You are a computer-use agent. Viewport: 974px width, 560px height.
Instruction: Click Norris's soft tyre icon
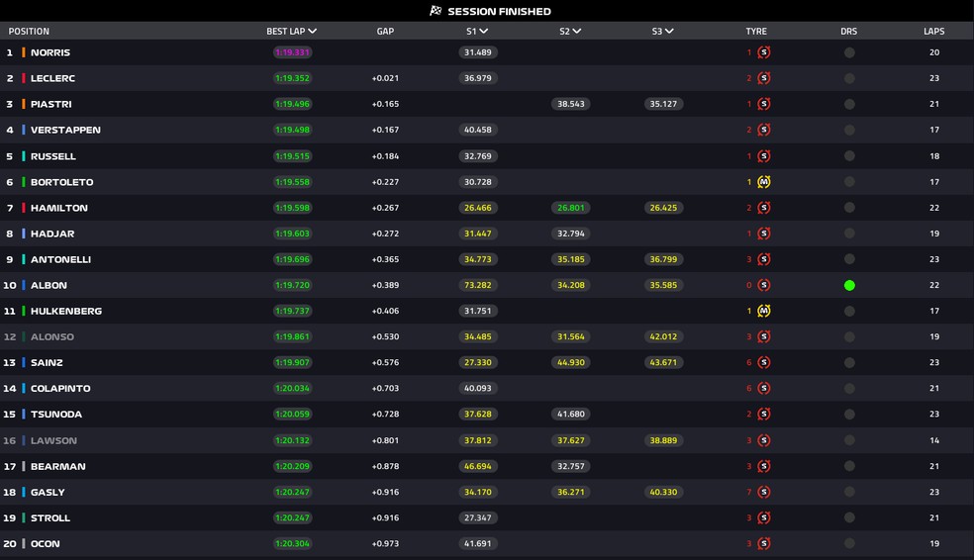[x=764, y=52]
